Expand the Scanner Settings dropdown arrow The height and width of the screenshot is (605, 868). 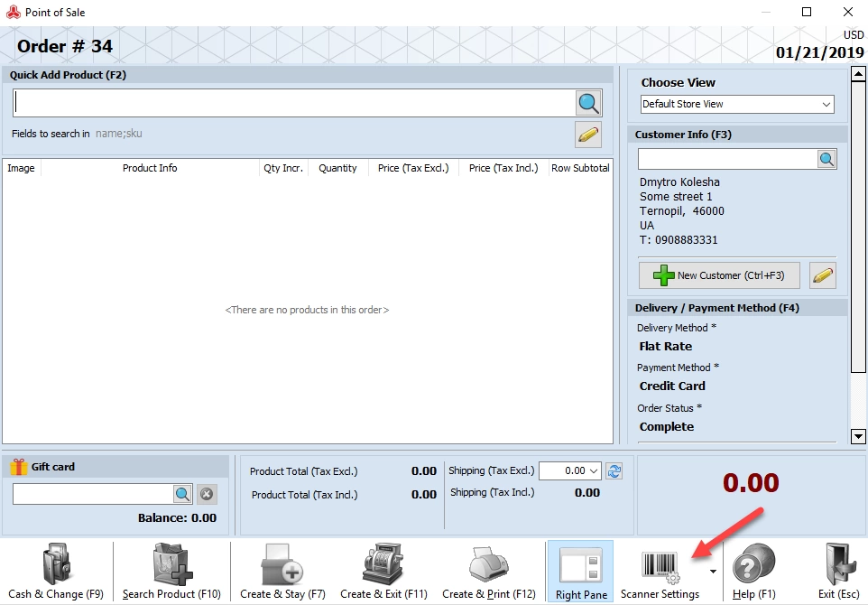click(x=713, y=572)
